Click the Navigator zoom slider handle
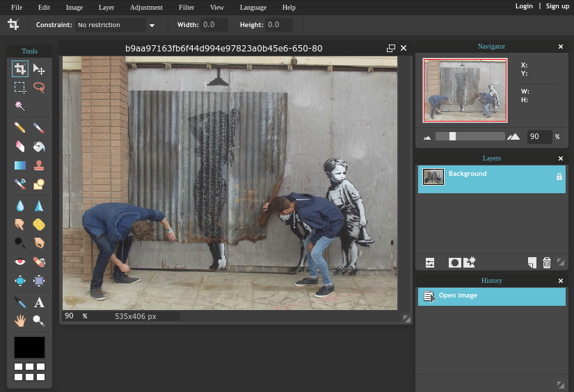The height and width of the screenshot is (392, 574). pos(452,136)
